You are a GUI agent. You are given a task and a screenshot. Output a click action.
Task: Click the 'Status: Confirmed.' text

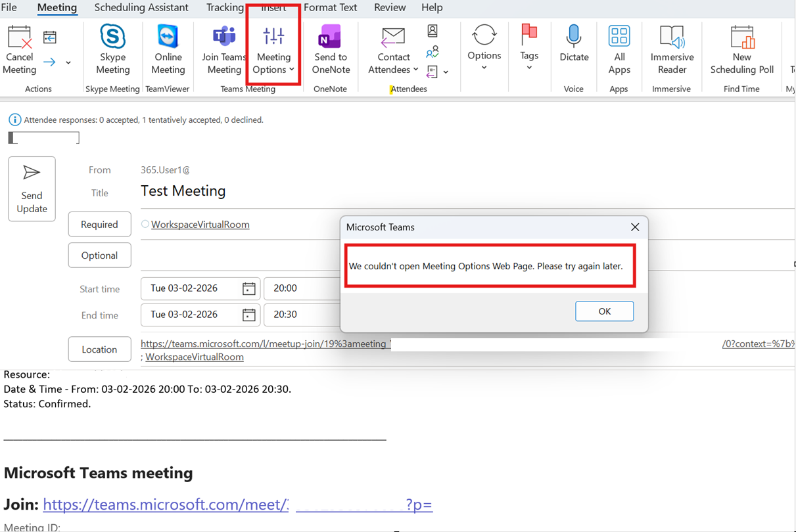click(47, 404)
